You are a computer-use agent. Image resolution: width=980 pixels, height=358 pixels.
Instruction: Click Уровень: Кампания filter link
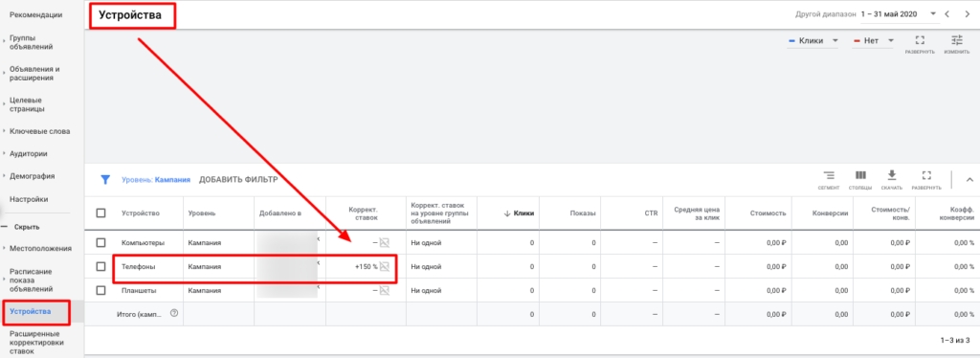click(156, 180)
